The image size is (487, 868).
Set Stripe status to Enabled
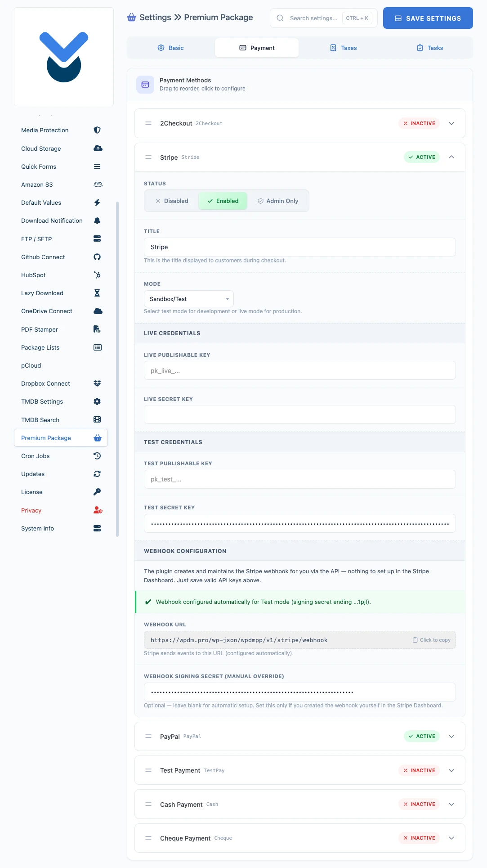(x=223, y=201)
